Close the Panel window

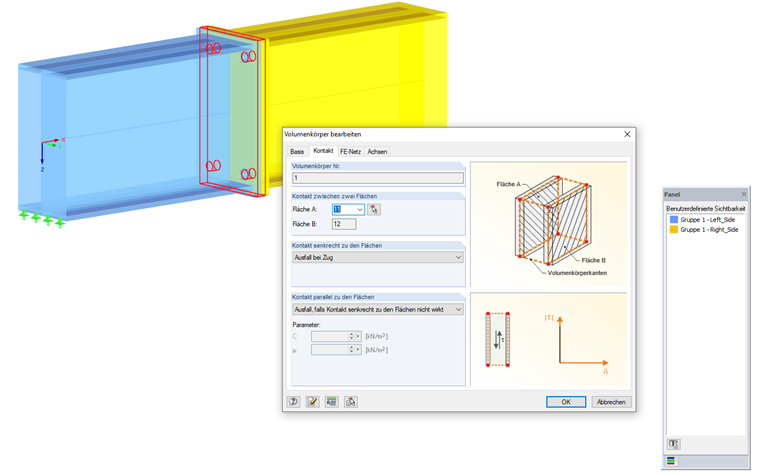point(744,194)
